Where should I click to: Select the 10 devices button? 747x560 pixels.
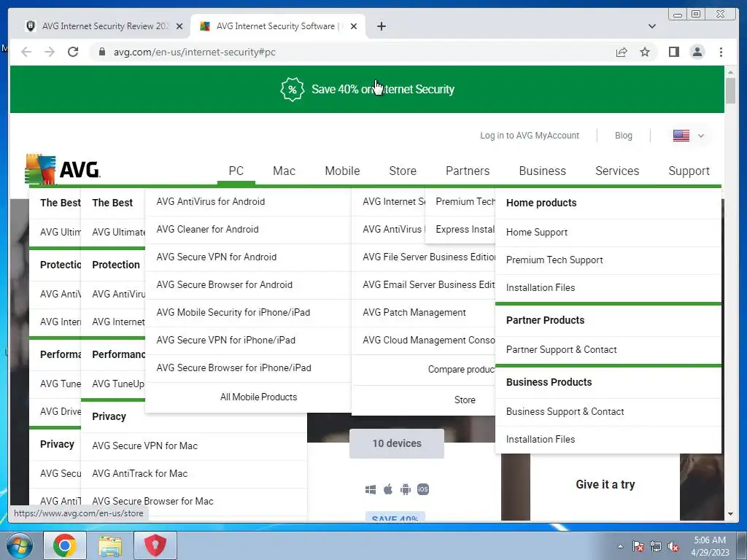[397, 443]
